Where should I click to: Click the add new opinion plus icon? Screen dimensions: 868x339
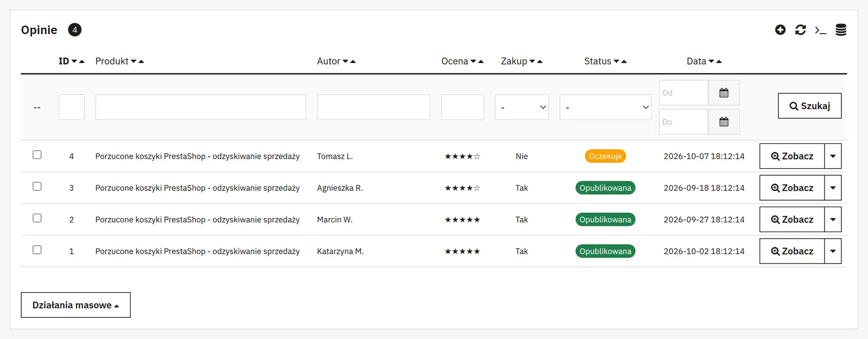pos(780,30)
